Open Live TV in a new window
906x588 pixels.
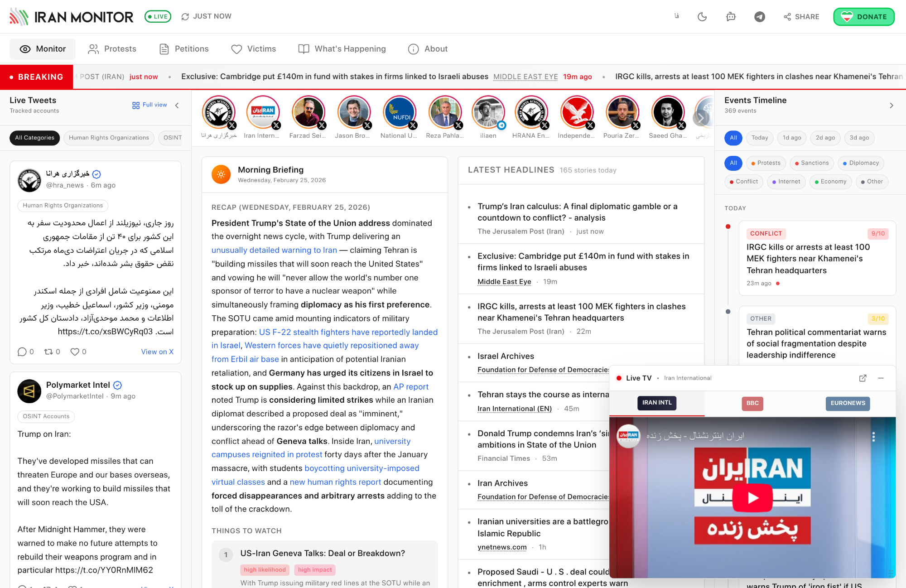(863, 378)
